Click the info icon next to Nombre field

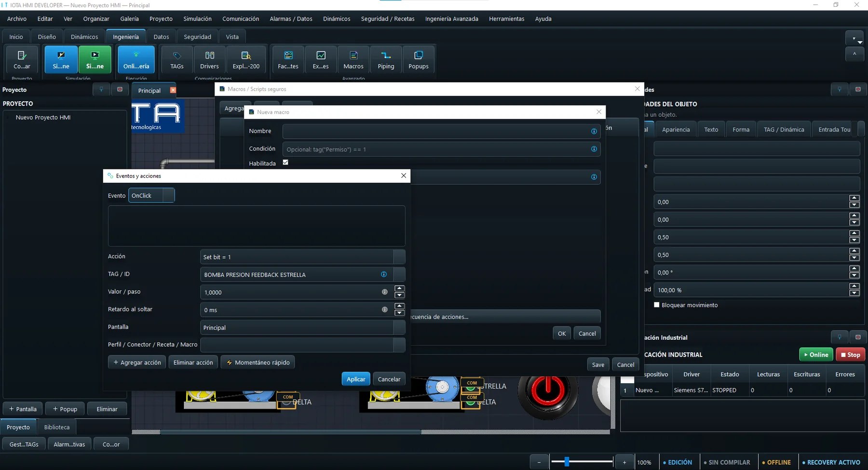(594, 131)
